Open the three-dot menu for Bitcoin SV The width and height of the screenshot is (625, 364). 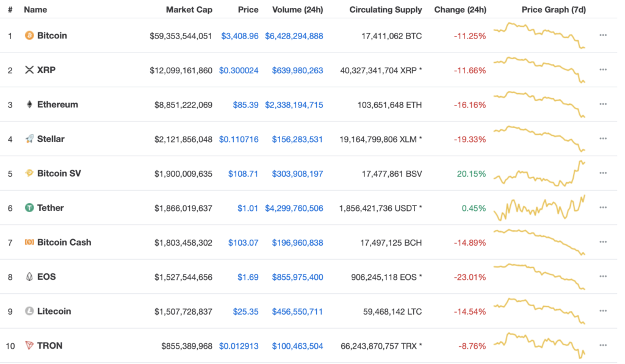pos(603,173)
